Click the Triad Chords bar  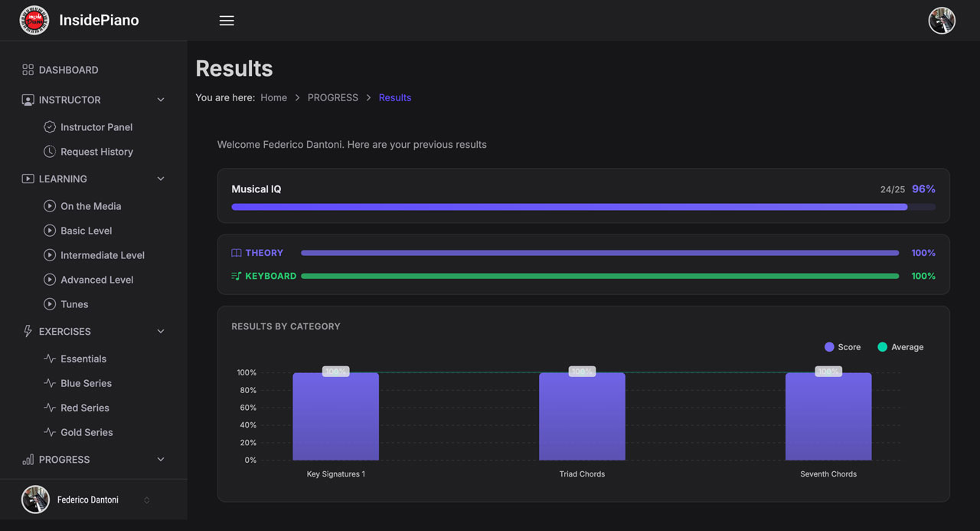click(582, 417)
